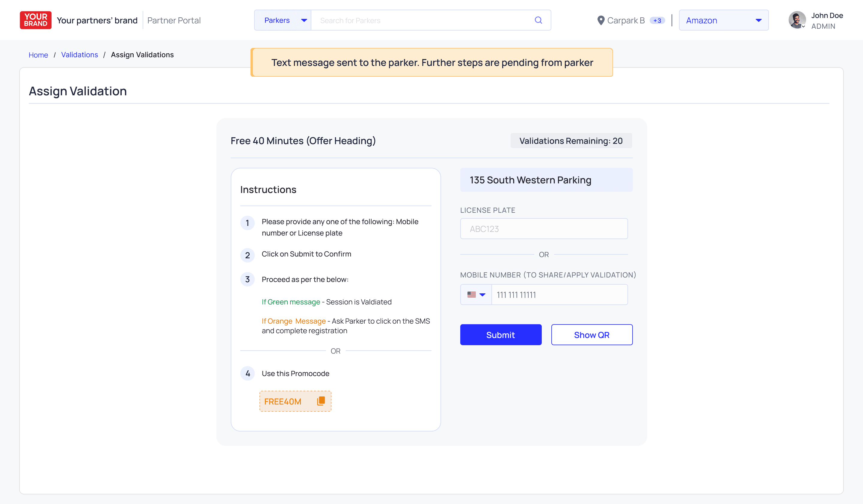Click the orange text message notification banner
This screenshot has height=504, width=863.
pos(431,62)
